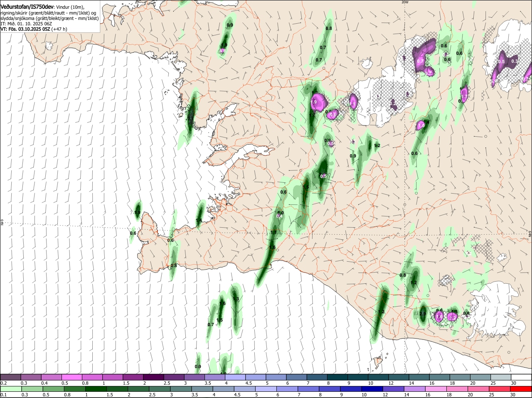Select the pale grey snow-scale swatch labeled 25
The height and width of the screenshot is (398, 532).
501,377
